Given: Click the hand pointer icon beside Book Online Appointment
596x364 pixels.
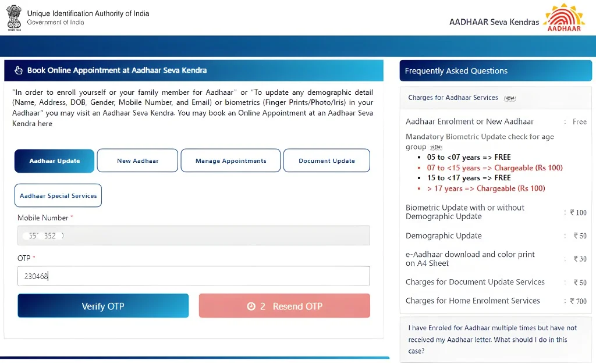Looking at the screenshot, I should tap(18, 70).
